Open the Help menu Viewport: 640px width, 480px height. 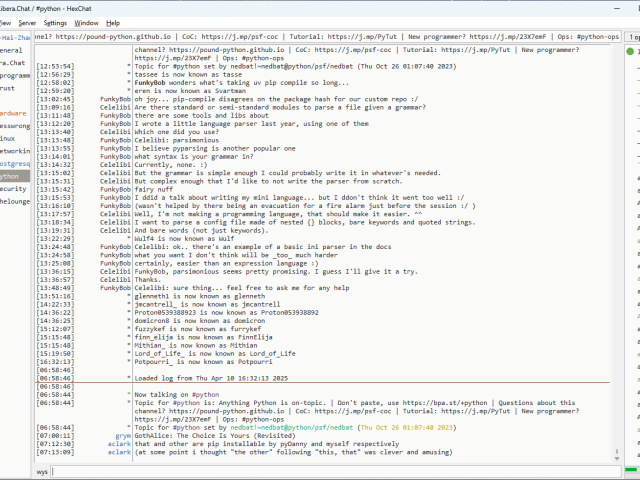[113, 22]
